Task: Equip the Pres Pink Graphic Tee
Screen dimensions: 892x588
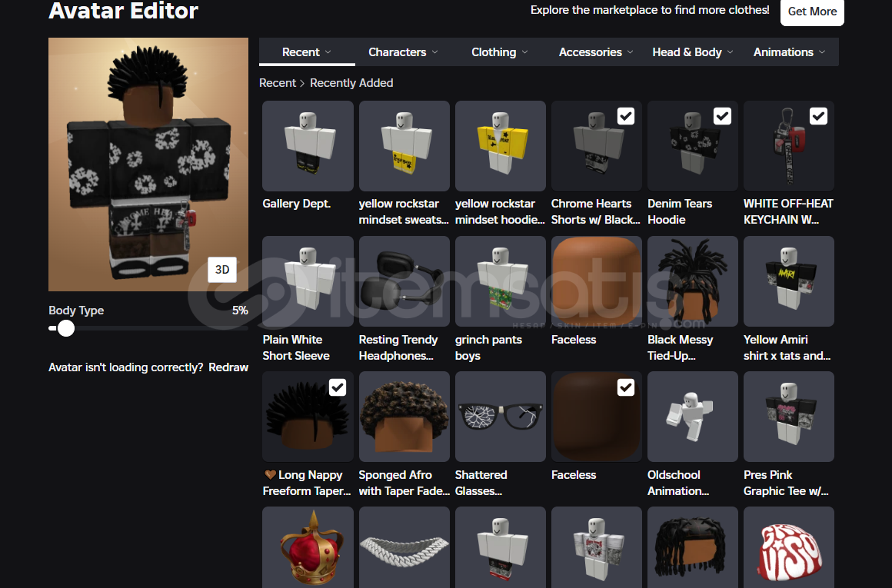Action: 789,417
